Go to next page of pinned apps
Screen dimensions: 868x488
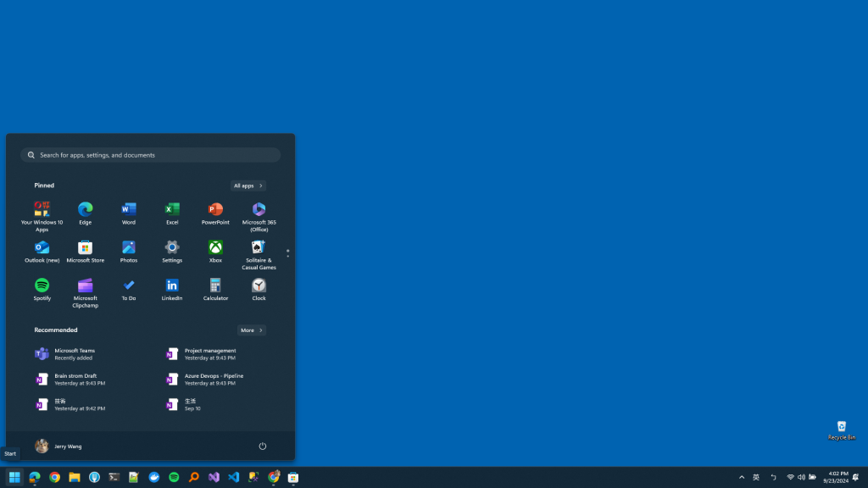pyautogui.click(x=288, y=256)
